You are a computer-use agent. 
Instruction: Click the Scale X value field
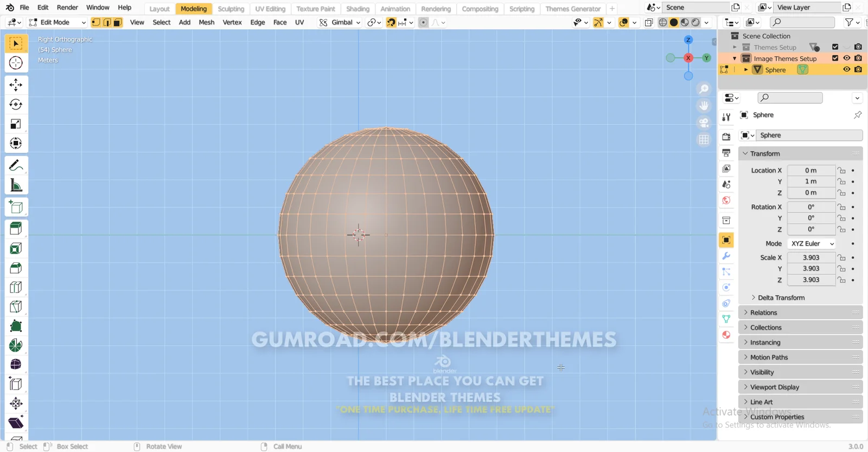click(811, 257)
